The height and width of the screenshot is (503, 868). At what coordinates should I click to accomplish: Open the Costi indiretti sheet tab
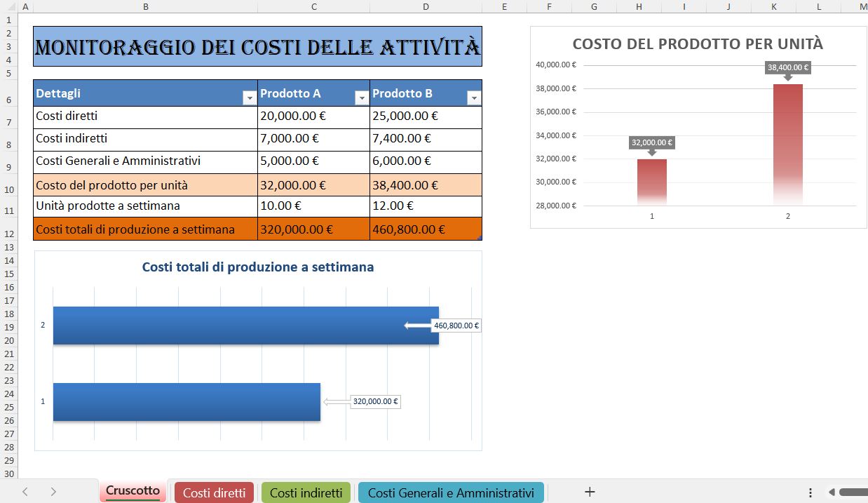click(306, 492)
